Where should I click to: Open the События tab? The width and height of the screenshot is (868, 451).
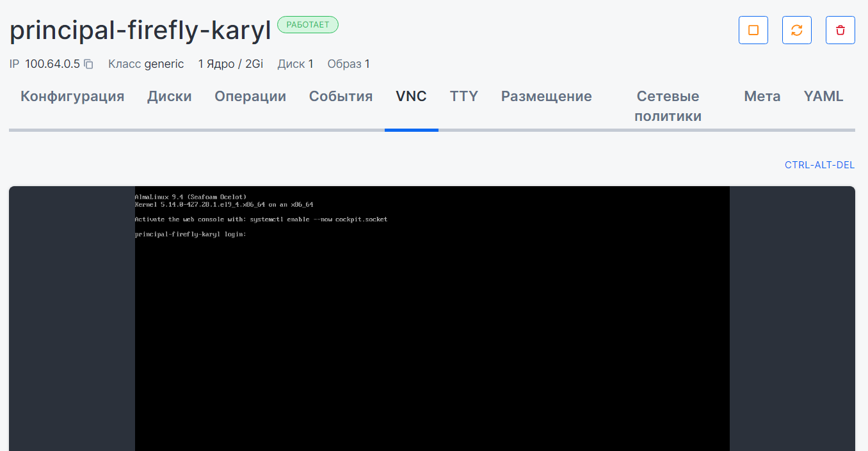click(x=341, y=97)
